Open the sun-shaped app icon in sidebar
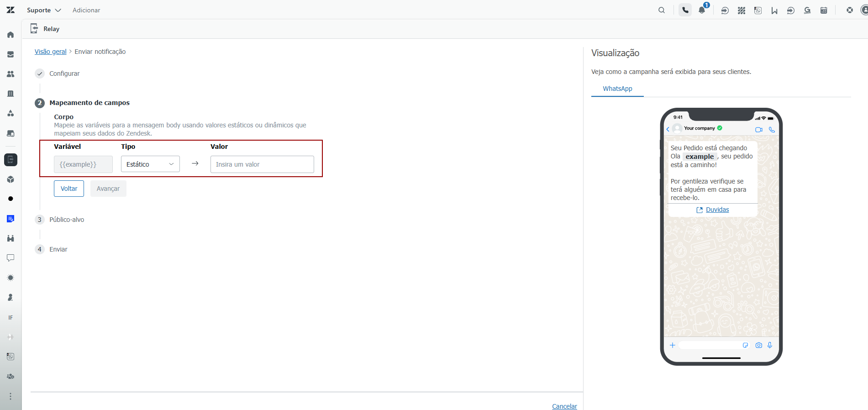868x410 pixels. (11, 278)
